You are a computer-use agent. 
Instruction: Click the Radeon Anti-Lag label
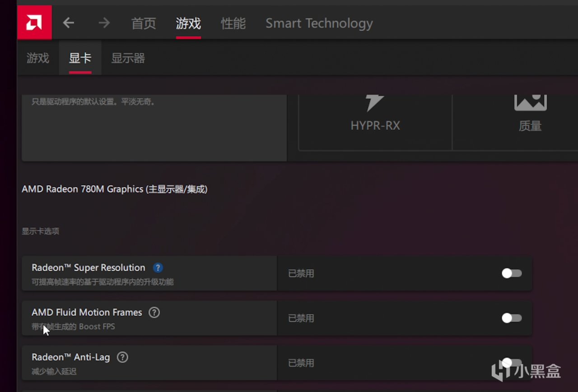click(71, 357)
